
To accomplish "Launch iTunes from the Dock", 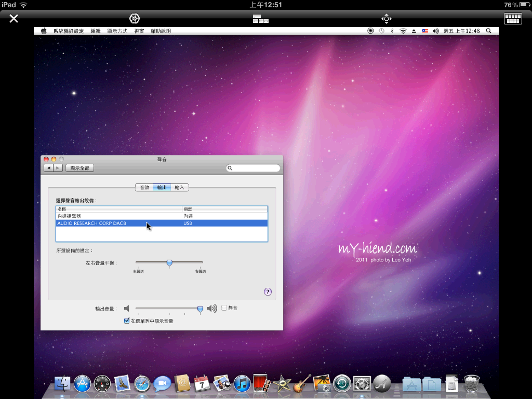I will pyautogui.click(x=242, y=384).
